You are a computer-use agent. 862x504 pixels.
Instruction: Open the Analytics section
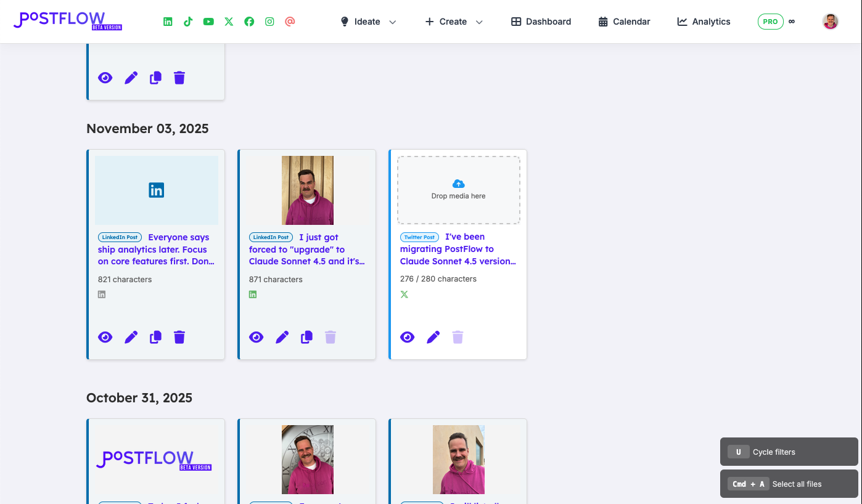click(703, 21)
